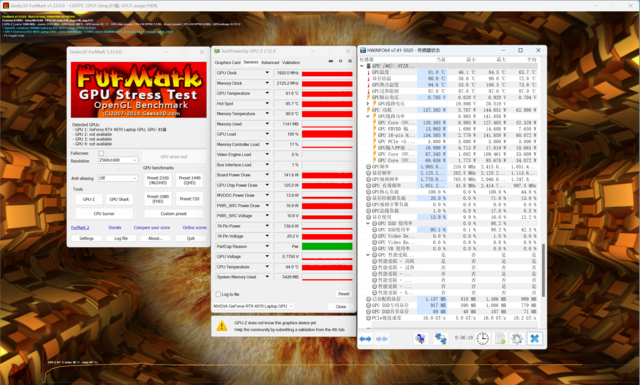Click GPU-Z title bar app icon
Image resolution: width=640 pixels, height=385 pixels.
point(217,51)
